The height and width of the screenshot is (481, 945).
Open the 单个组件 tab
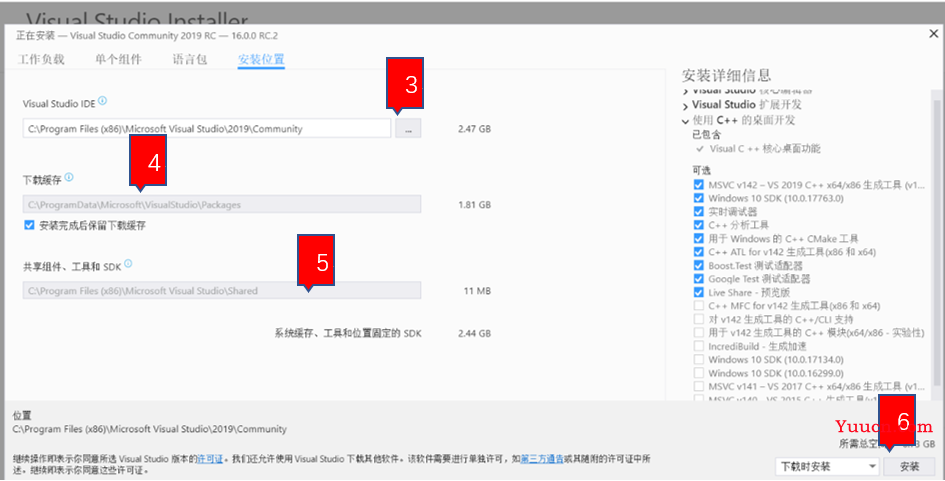point(119,59)
